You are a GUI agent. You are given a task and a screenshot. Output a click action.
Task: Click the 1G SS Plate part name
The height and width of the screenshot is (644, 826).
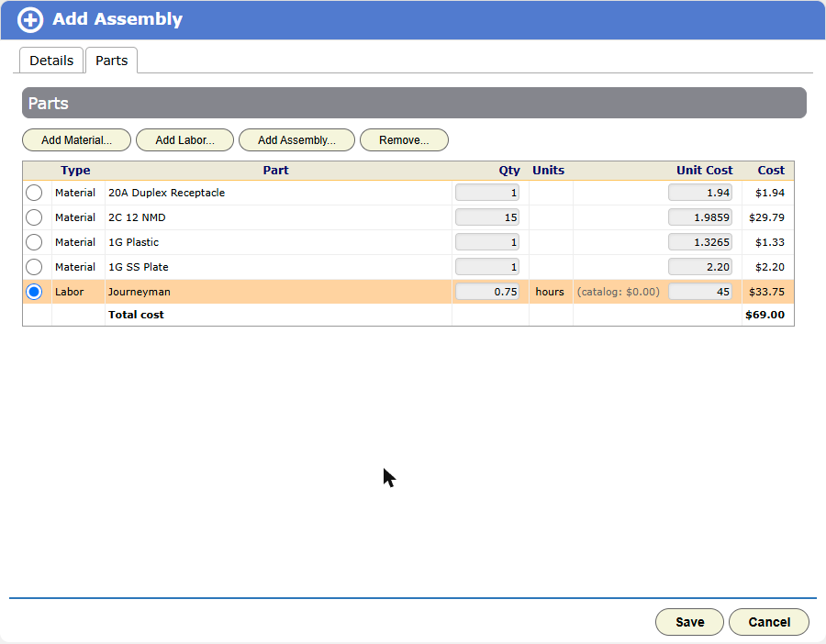coord(139,267)
